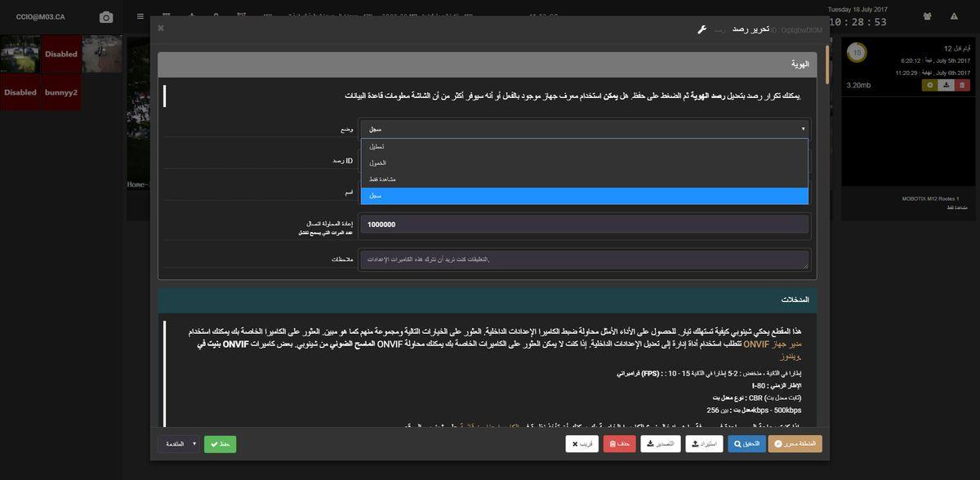Click the red حذف delete button

[x=619, y=444]
